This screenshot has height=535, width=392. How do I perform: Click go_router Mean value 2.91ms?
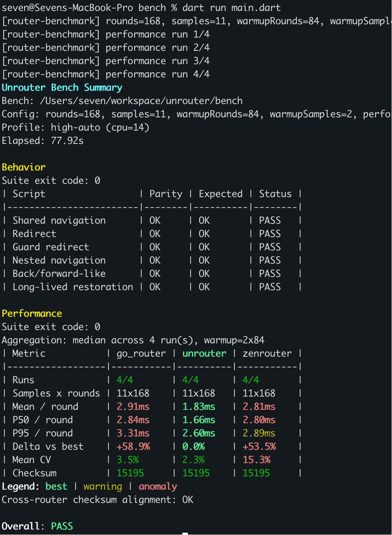click(x=133, y=407)
